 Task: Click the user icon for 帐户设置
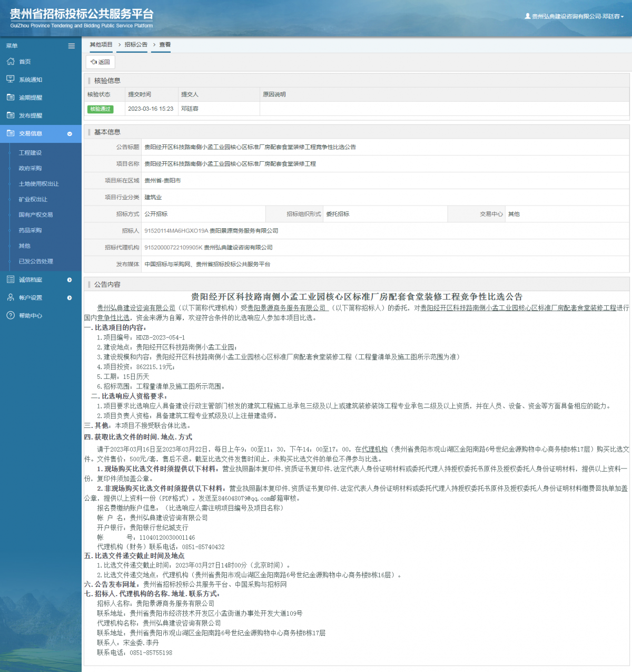11,297
